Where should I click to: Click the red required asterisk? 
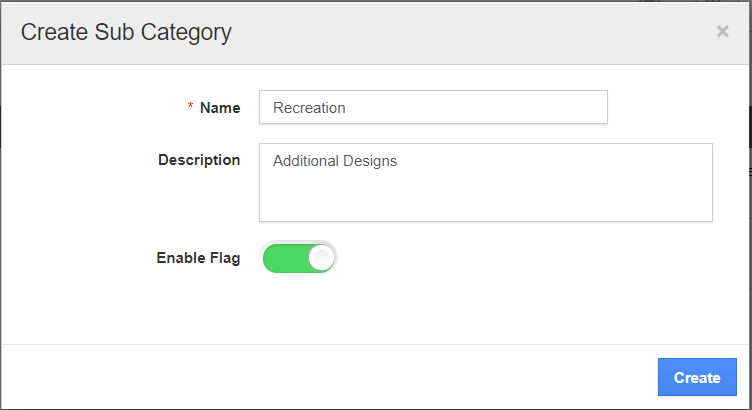(x=190, y=107)
